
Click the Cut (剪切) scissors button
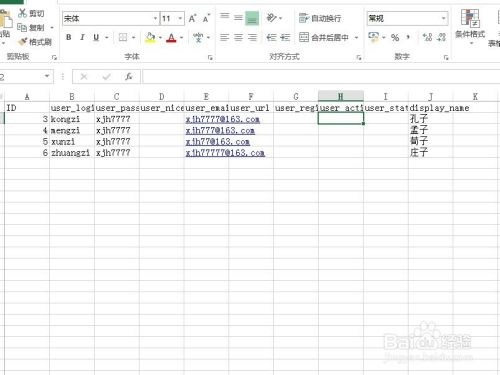31,13
